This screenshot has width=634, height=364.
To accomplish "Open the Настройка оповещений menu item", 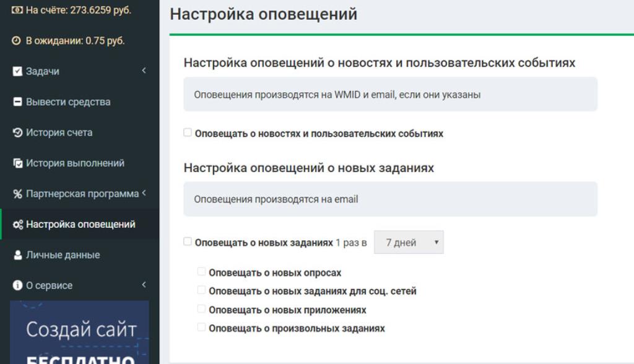I will coord(80,224).
